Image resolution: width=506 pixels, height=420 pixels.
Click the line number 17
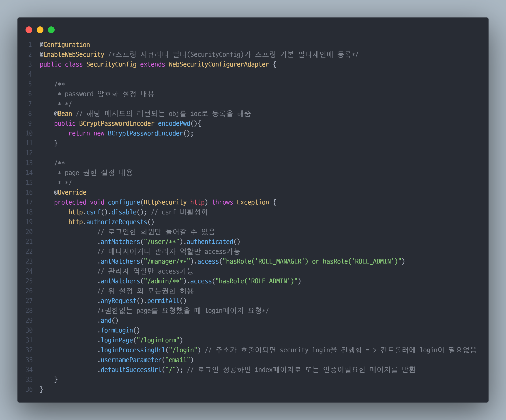tap(29, 202)
